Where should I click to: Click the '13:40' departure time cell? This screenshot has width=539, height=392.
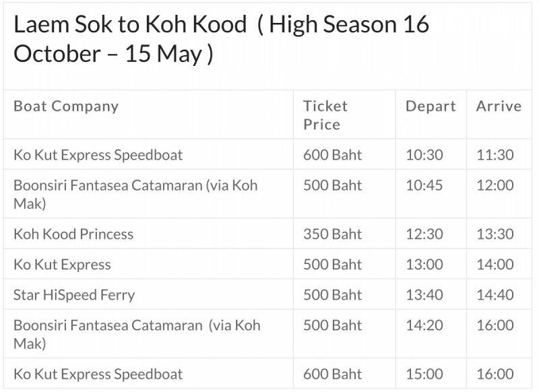pos(424,295)
